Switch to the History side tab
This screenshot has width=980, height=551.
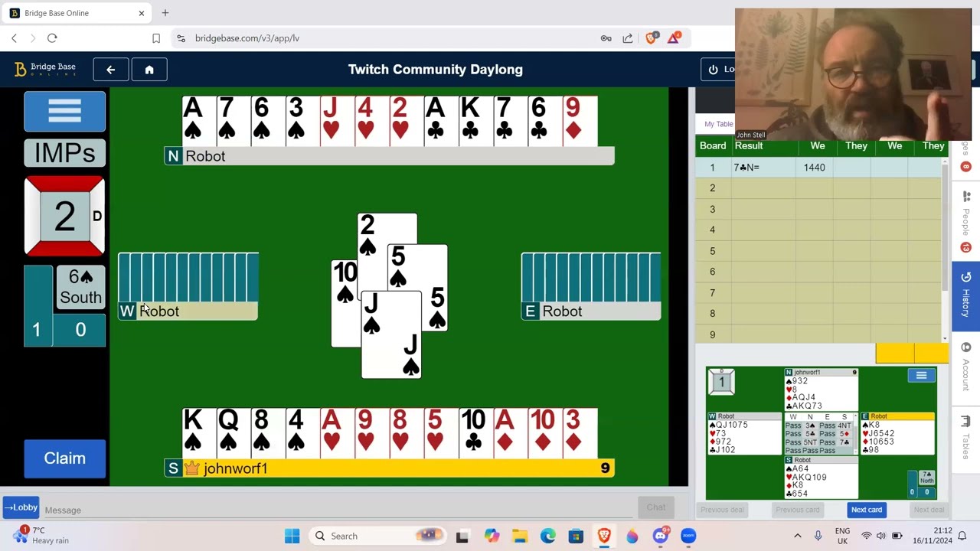(x=965, y=297)
